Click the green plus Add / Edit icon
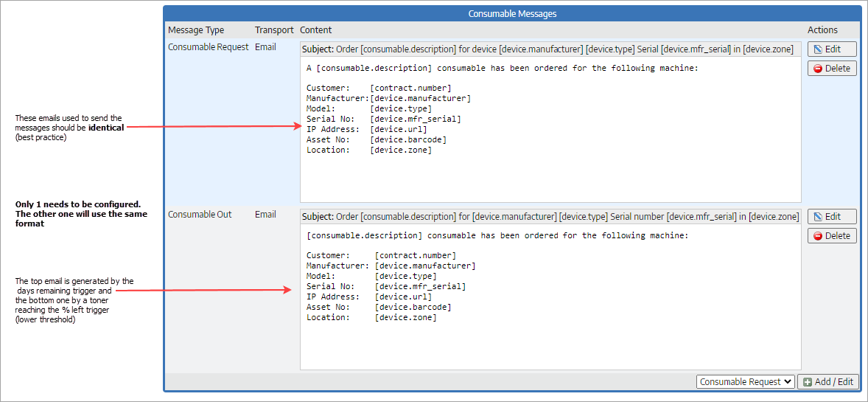This screenshot has width=868, height=402. tap(808, 381)
